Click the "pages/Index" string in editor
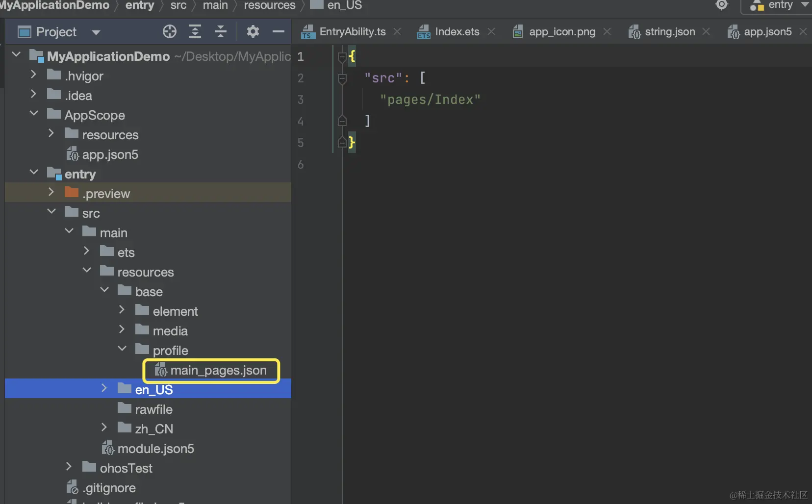This screenshot has height=504, width=812. [430, 100]
